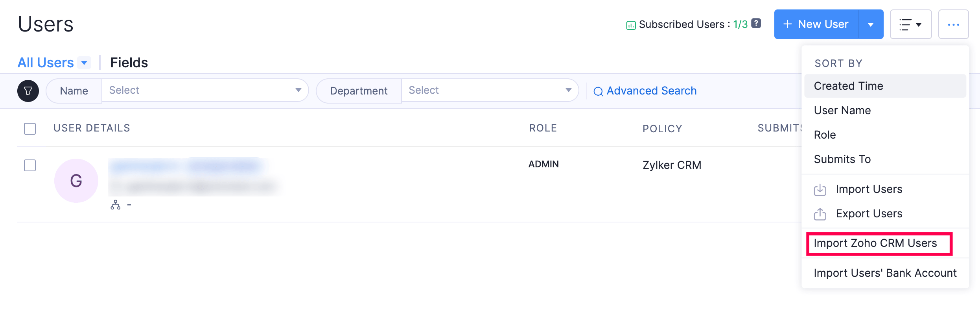The height and width of the screenshot is (315, 980).
Task: Click the green subscription meter icon
Action: point(631,24)
